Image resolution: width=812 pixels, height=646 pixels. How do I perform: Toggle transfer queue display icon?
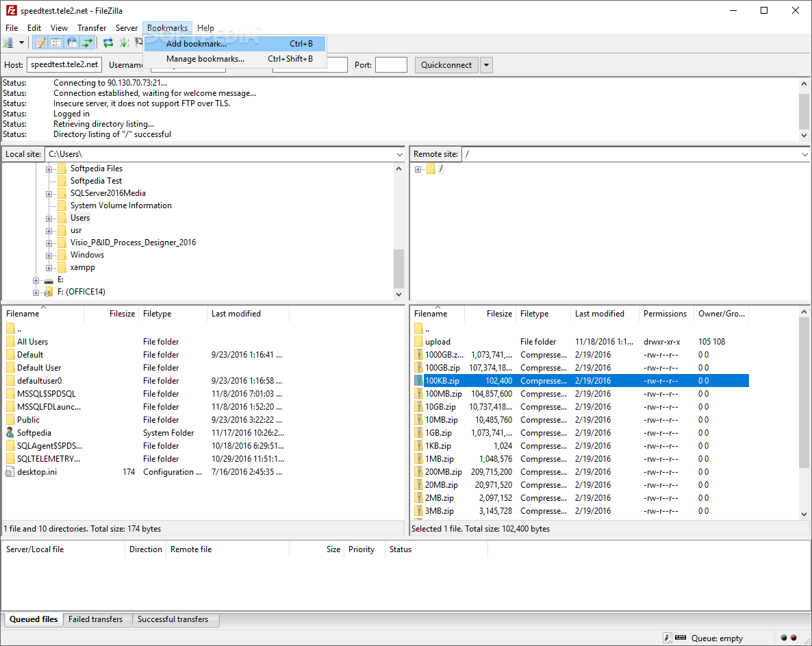88,43
